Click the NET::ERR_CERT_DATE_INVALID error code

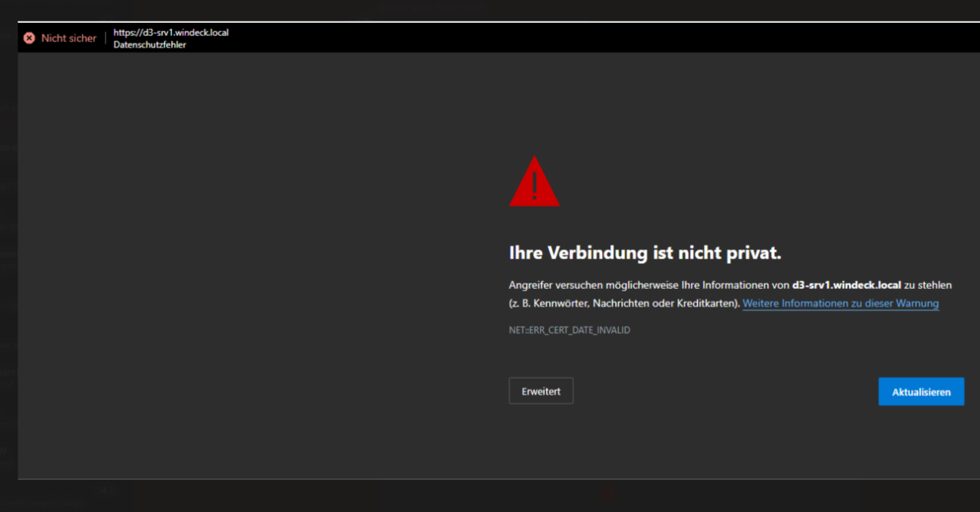point(569,330)
